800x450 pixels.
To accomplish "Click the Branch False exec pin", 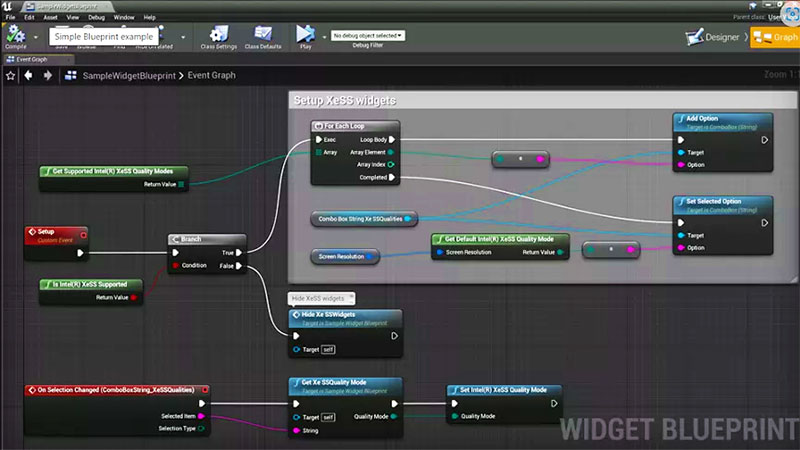I will [x=239, y=266].
